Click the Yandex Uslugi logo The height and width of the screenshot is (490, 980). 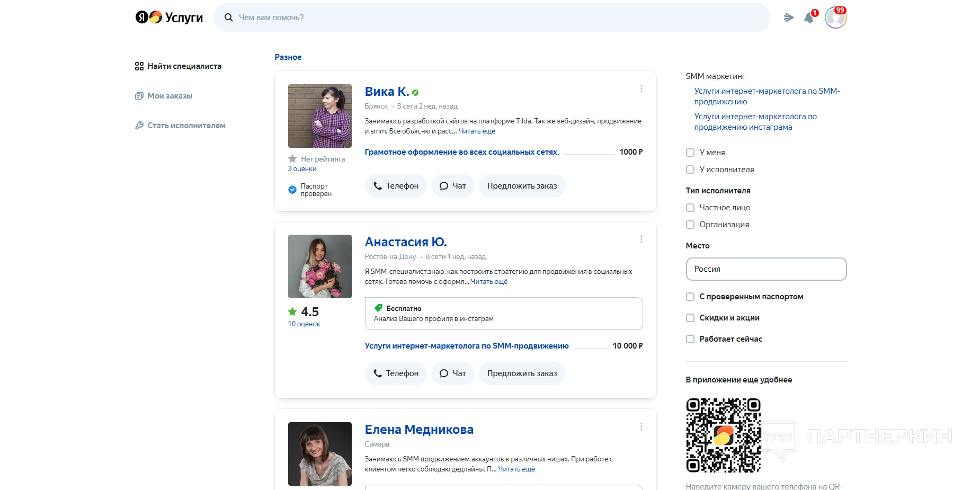click(x=169, y=17)
